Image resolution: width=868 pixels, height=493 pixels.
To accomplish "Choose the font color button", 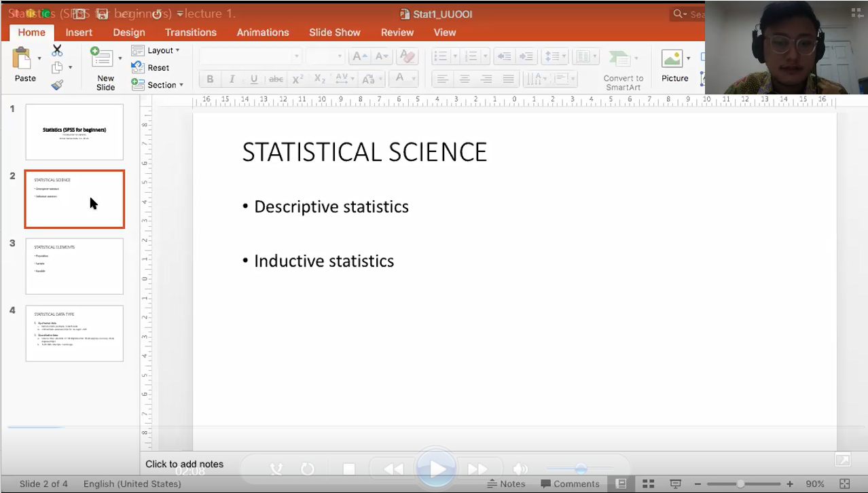I will [x=400, y=79].
